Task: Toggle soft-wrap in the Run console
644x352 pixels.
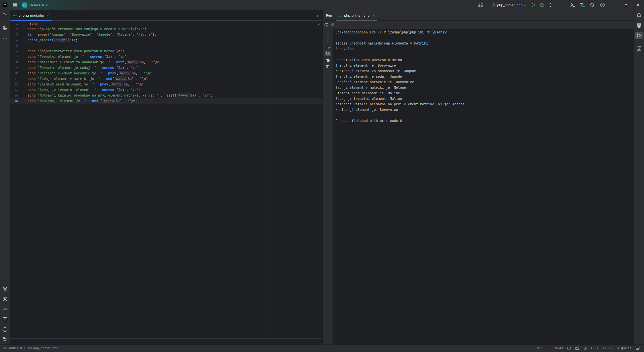Action: pyautogui.click(x=328, y=47)
